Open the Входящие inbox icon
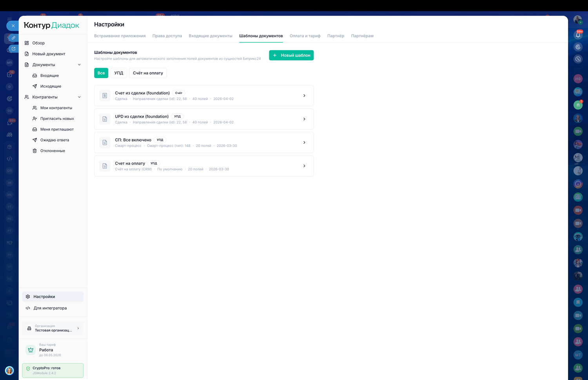 (x=34, y=76)
